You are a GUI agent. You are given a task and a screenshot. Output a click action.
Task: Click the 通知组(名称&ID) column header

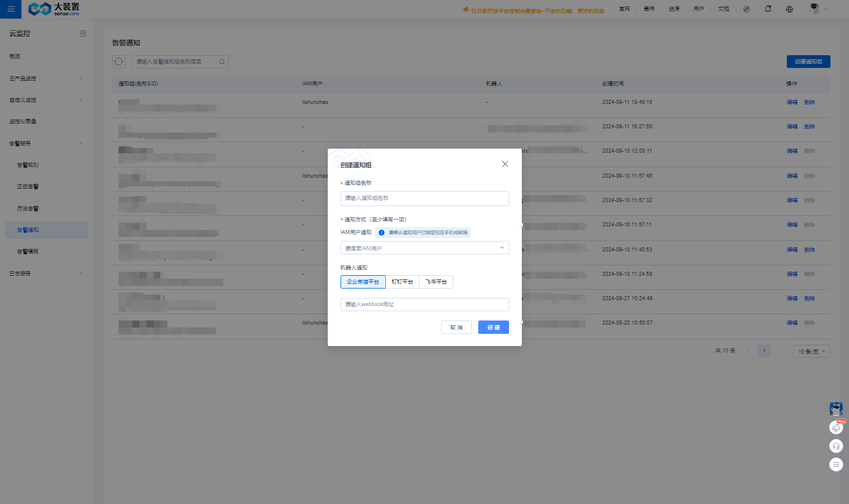pos(138,84)
